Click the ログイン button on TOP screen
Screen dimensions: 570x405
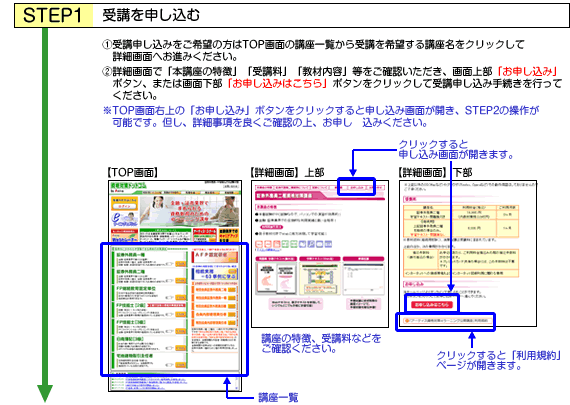click(124, 206)
